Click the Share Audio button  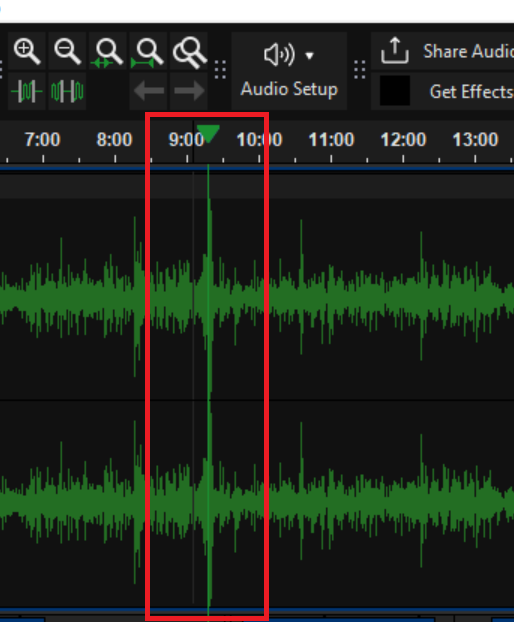pyautogui.click(x=442, y=51)
